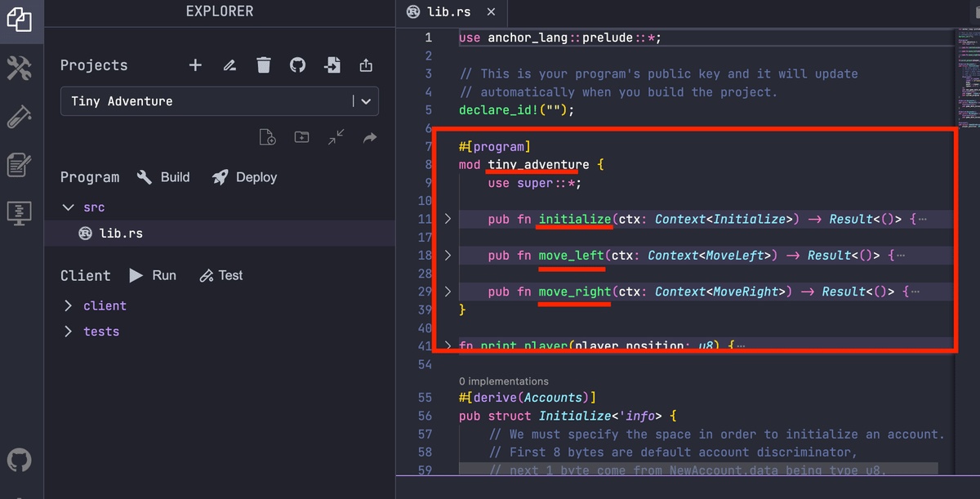Open the Test flask sidebar icon
Image resolution: width=980 pixels, height=499 pixels.
click(x=19, y=117)
